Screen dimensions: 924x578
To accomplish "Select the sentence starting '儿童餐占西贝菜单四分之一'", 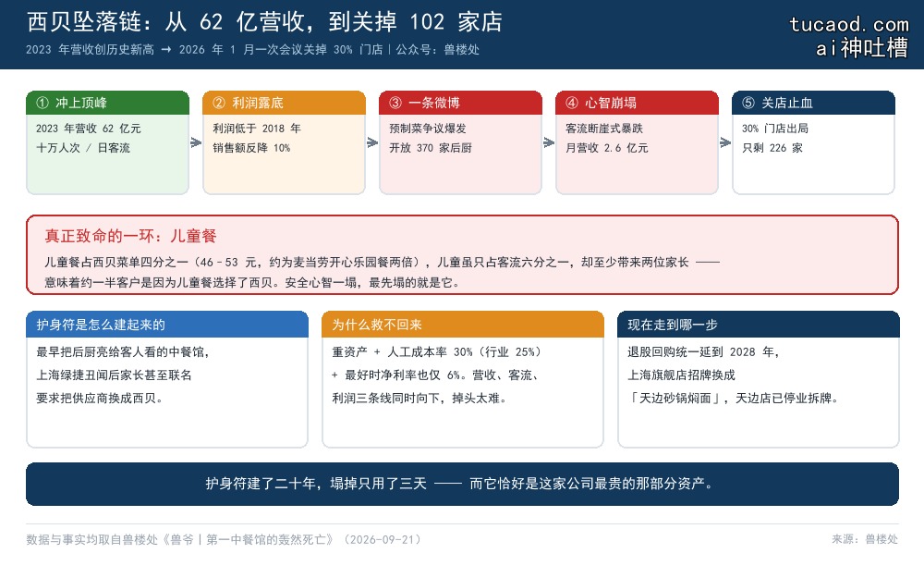I will [382, 263].
